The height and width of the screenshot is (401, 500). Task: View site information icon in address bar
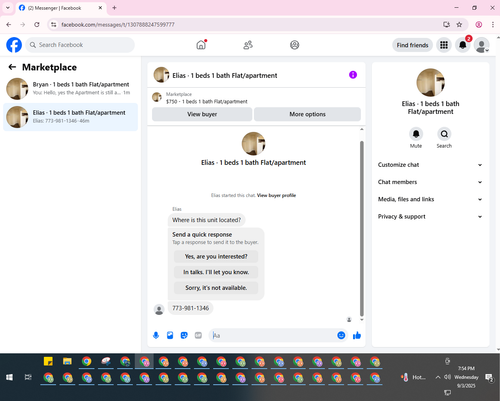[x=54, y=25]
